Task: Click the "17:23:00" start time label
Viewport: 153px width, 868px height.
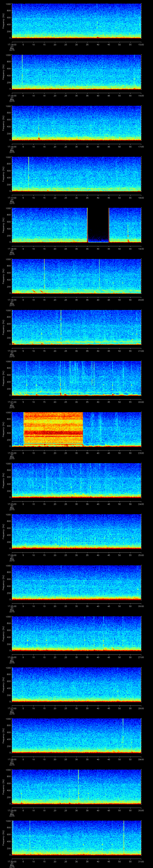Action: point(12,504)
